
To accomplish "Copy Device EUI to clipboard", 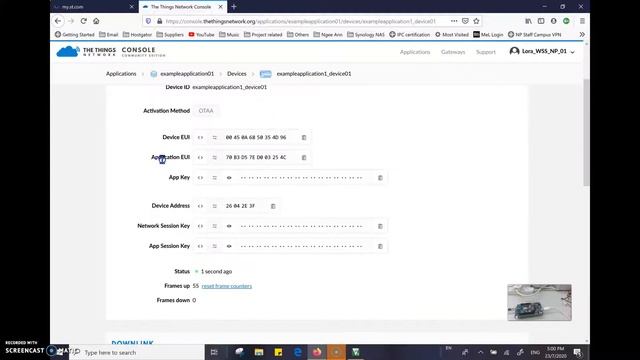I will click(x=304, y=138).
